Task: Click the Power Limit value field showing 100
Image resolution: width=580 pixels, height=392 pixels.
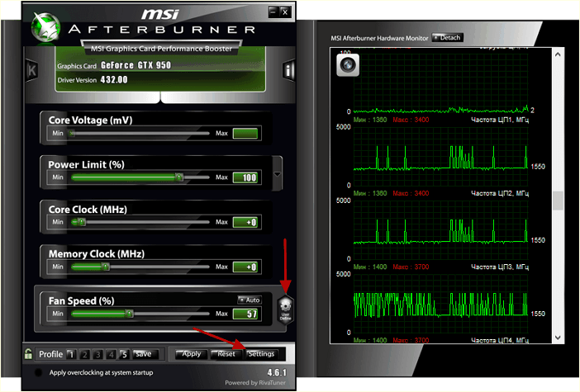Action: pos(245,177)
